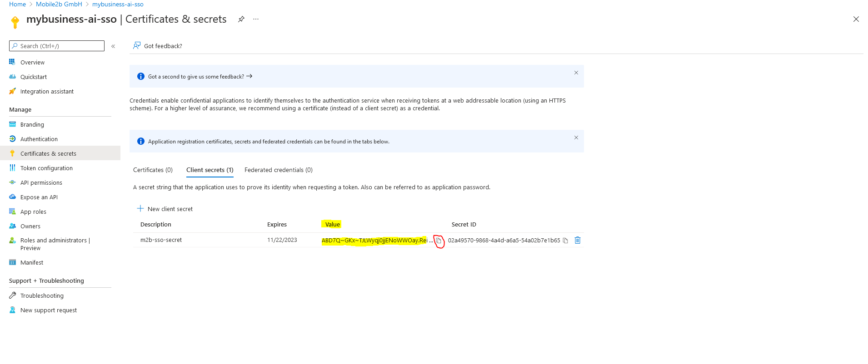Open the more options ellipsis menu
This screenshot has height=364, width=868.
coord(256,19)
